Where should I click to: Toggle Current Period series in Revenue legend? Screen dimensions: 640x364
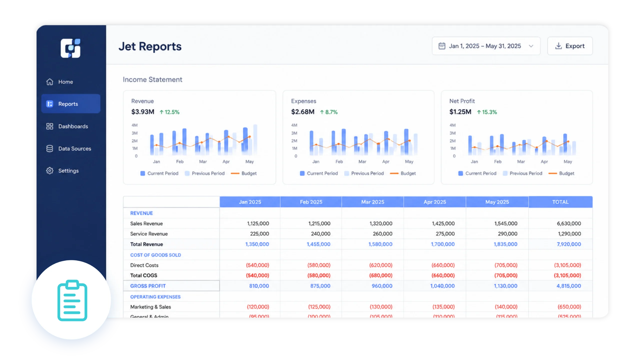159,173
